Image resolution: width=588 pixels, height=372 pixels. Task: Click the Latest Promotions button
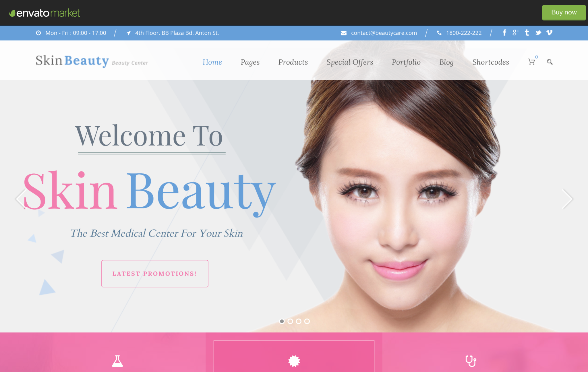[154, 273]
